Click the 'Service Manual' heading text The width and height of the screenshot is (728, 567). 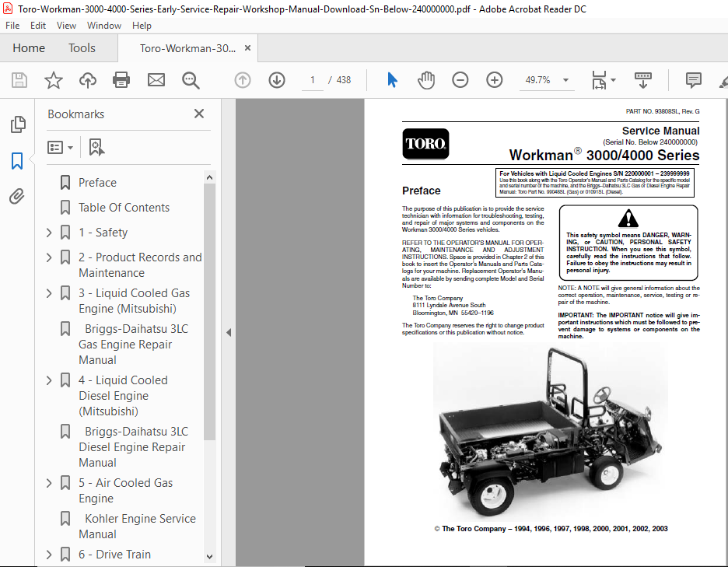click(x=660, y=131)
